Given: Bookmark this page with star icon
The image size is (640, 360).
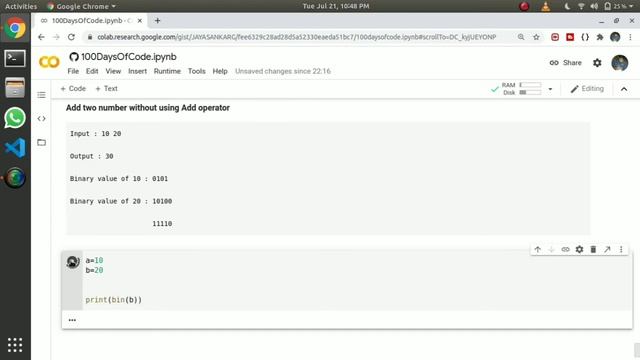Looking at the screenshot, I should pyautogui.click(x=536, y=37).
